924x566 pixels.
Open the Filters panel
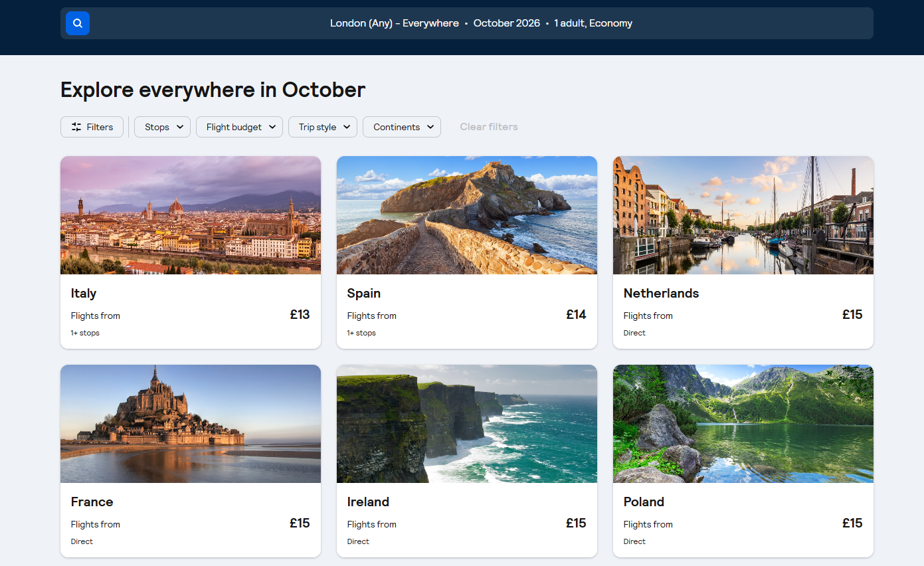coord(92,127)
